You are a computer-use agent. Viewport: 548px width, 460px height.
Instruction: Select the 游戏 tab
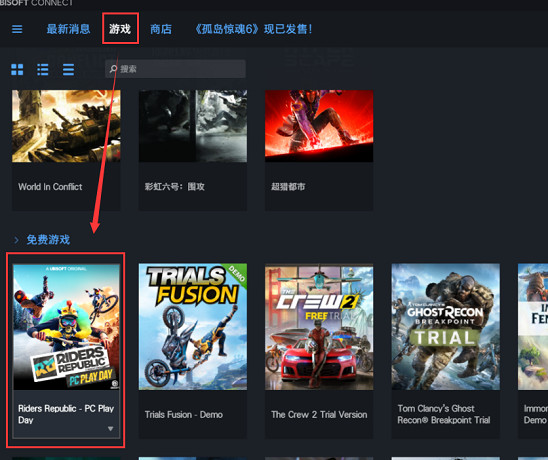click(120, 29)
